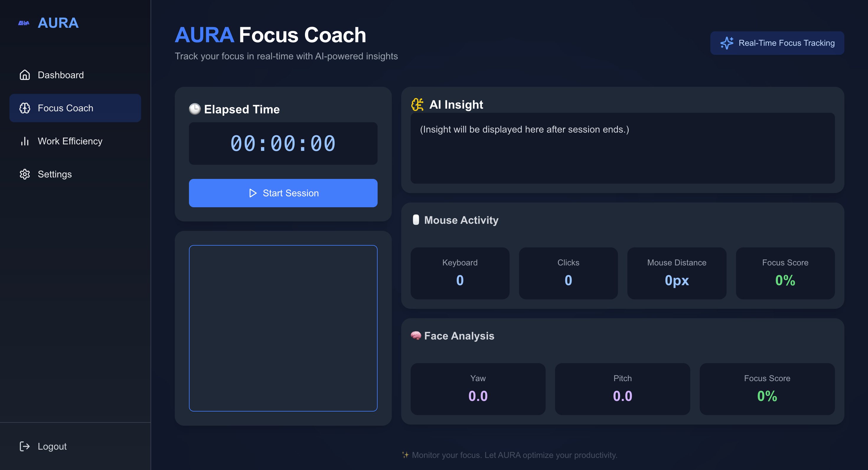Click the AURA logo icon in sidebar
The width and height of the screenshot is (868, 470).
pos(24,23)
